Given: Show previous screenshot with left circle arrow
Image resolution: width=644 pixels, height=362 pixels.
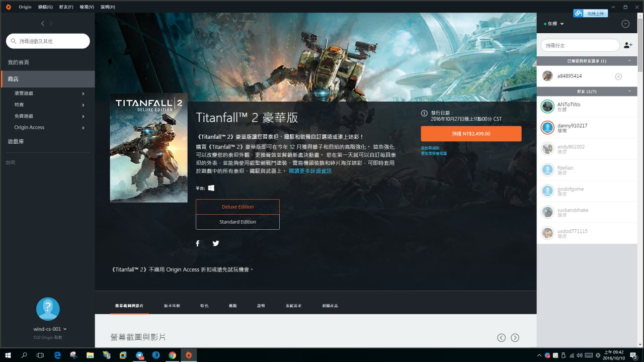Looking at the screenshot, I should coord(501,338).
